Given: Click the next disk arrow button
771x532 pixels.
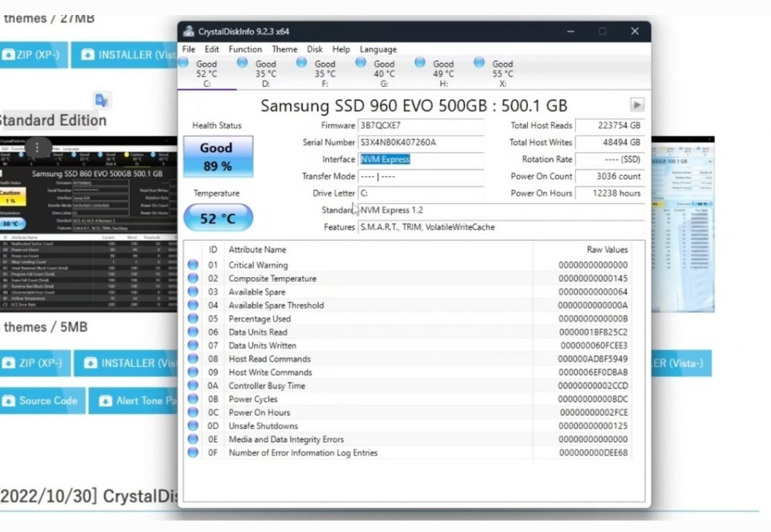Looking at the screenshot, I should pyautogui.click(x=636, y=105).
